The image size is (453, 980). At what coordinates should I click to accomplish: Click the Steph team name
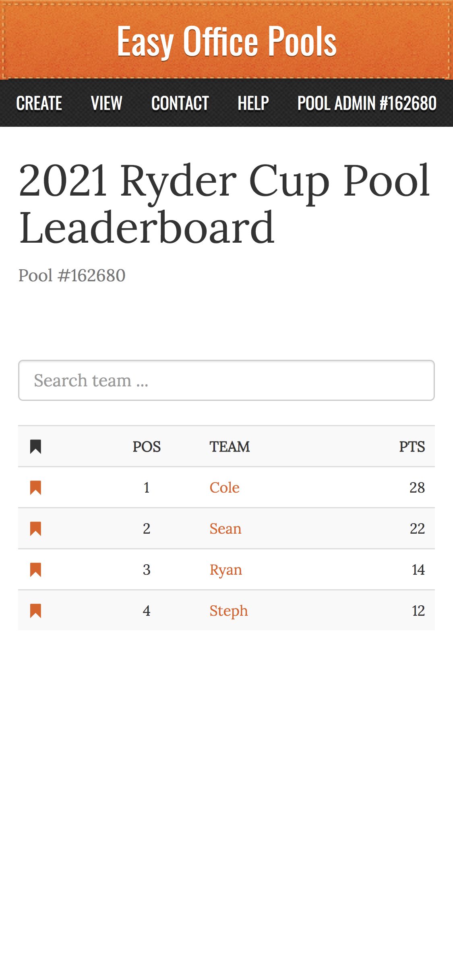[228, 611]
